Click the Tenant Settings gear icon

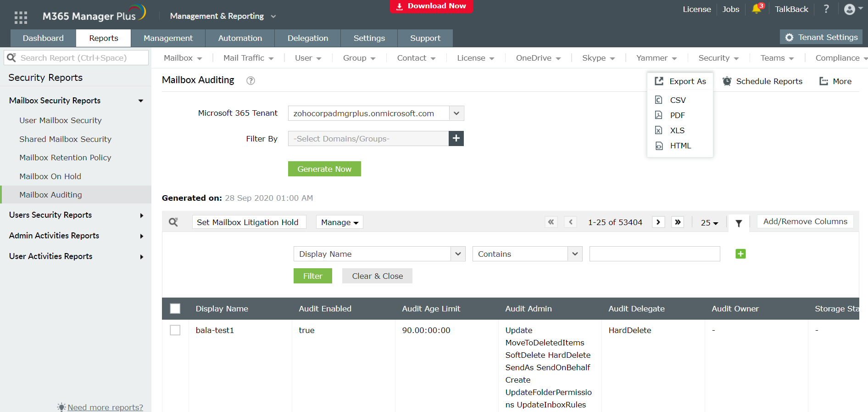click(x=789, y=38)
